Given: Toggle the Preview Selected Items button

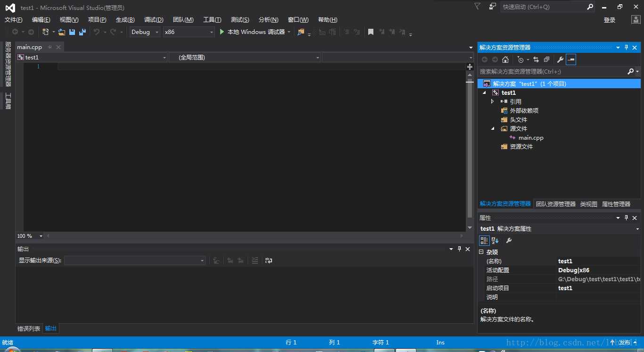Looking at the screenshot, I should (x=571, y=59).
